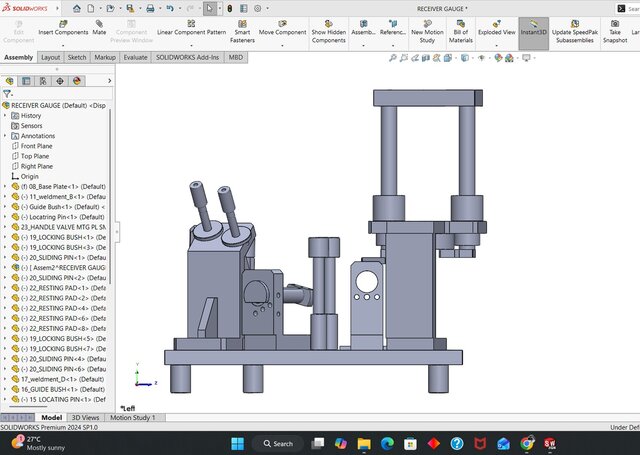
Task: Expand the 17_weldment_D<1> component
Action: (5, 379)
